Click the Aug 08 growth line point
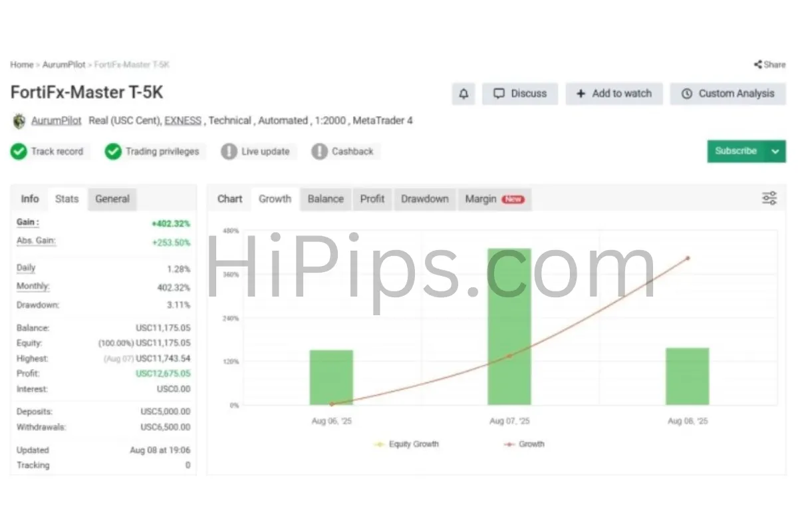Screen dimensions: 798x532 click(x=688, y=258)
